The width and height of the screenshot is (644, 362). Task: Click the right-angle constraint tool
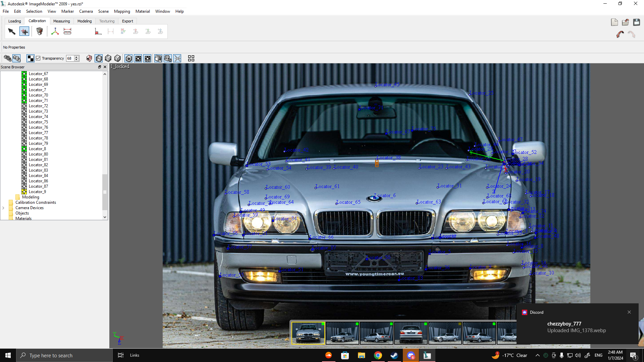pos(98,32)
